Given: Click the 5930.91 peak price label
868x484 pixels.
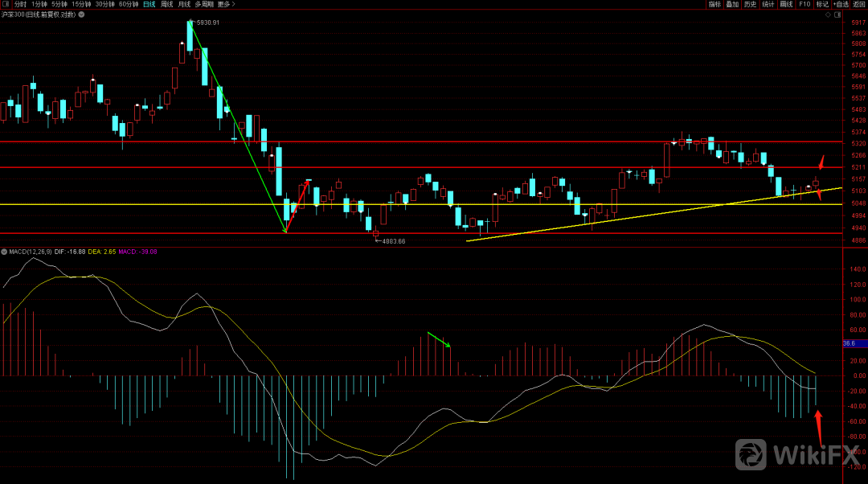Looking at the screenshot, I should 207,23.
